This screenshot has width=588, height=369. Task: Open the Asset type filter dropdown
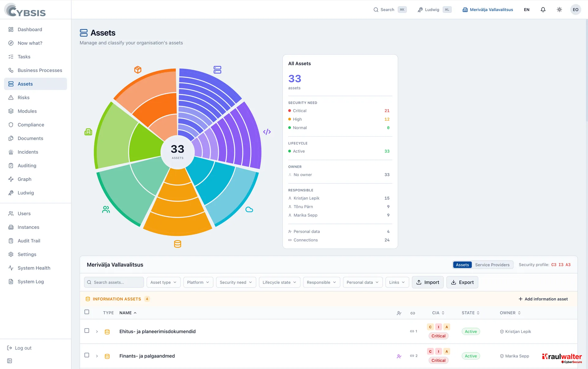click(x=164, y=282)
